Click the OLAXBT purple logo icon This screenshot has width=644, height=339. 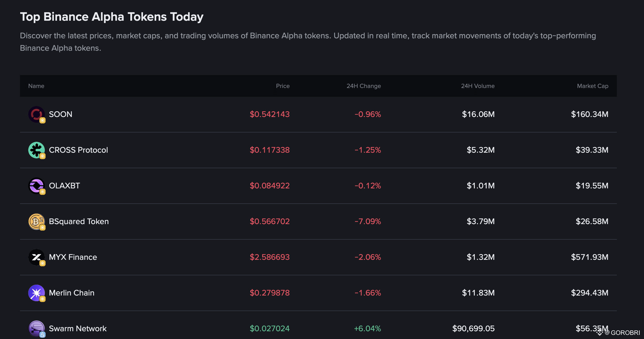click(36, 186)
